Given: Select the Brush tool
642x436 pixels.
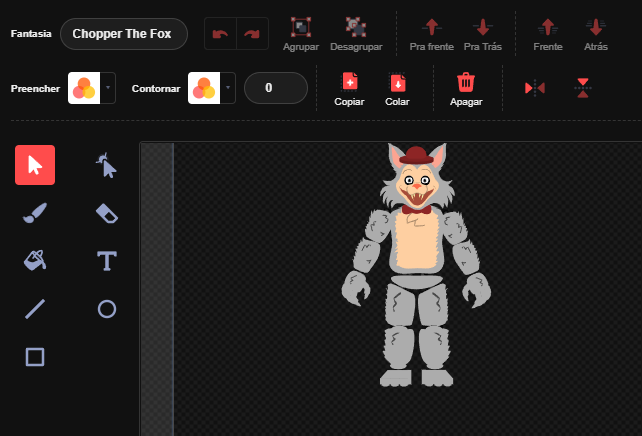Looking at the screenshot, I should coord(35,213).
